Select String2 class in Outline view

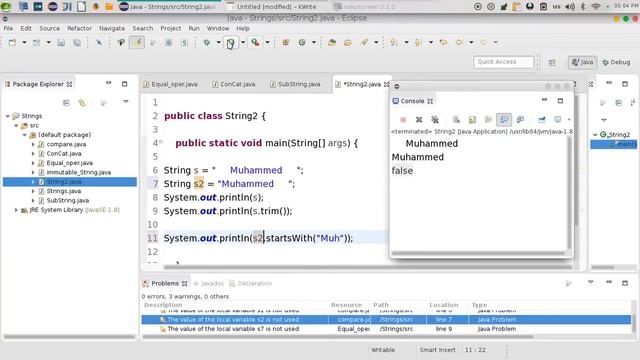pos(615,135)
